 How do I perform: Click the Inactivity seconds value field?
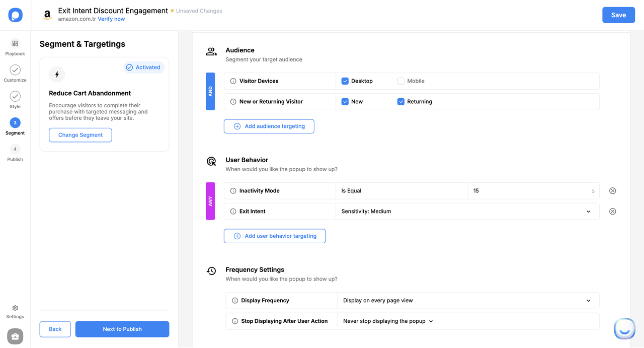pyautogui.click(x=533, y=191)
